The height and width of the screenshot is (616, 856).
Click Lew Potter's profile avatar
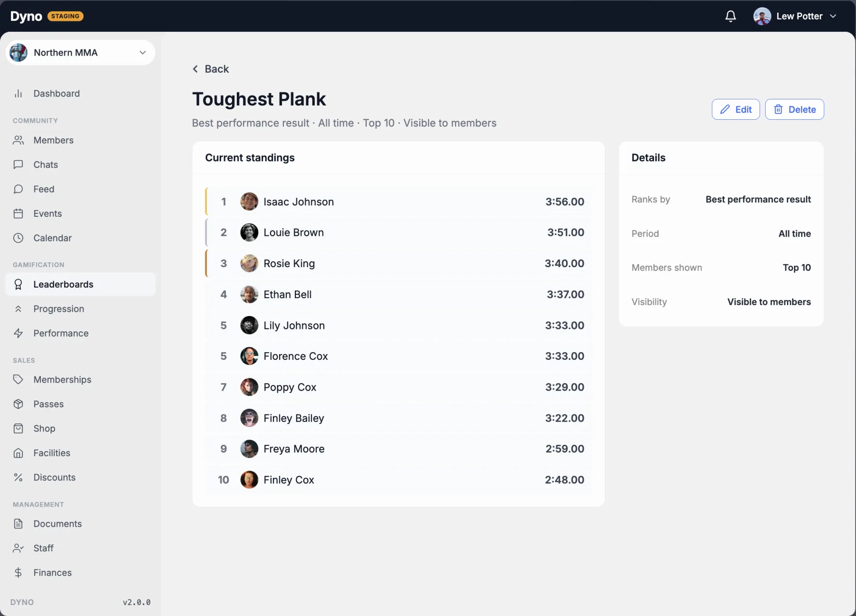pyautogui.click(x=762, y=16)
